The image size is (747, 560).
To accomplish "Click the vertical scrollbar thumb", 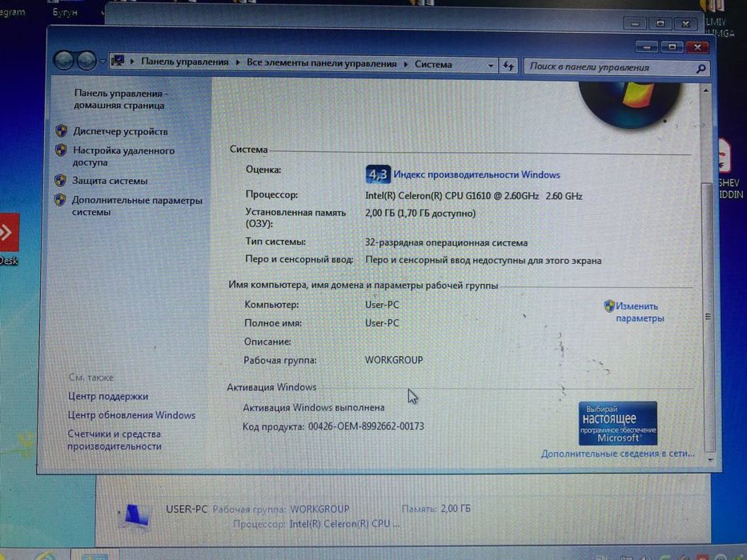I will click(709, 317).
